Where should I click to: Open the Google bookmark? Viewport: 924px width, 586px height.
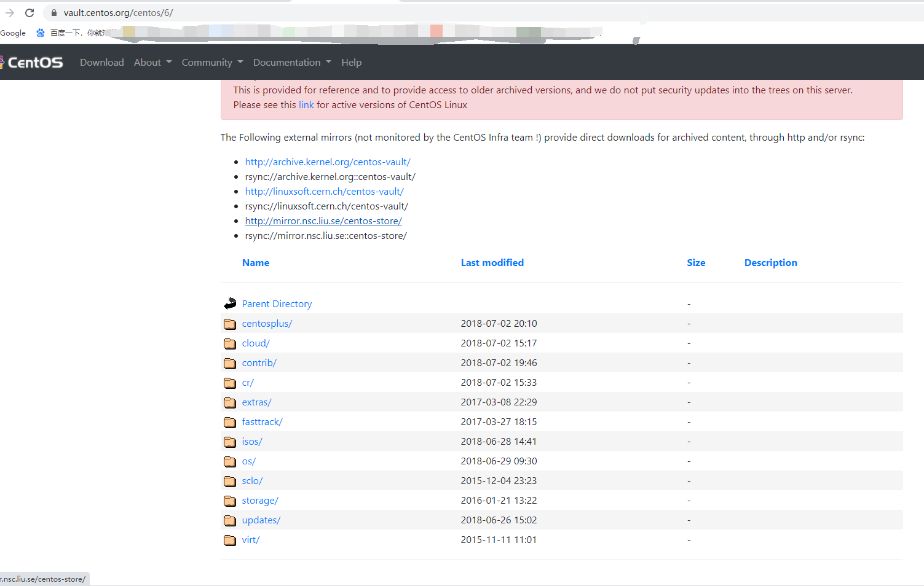[x=13, y=33]
